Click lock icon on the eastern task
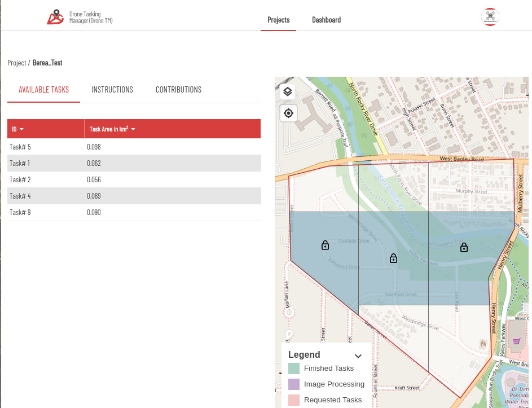The image size is (532, 408). coord(464,247)
